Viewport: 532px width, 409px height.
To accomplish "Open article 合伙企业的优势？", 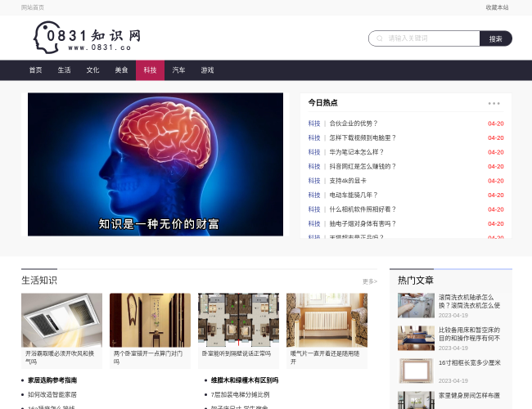I will (354, 124).
